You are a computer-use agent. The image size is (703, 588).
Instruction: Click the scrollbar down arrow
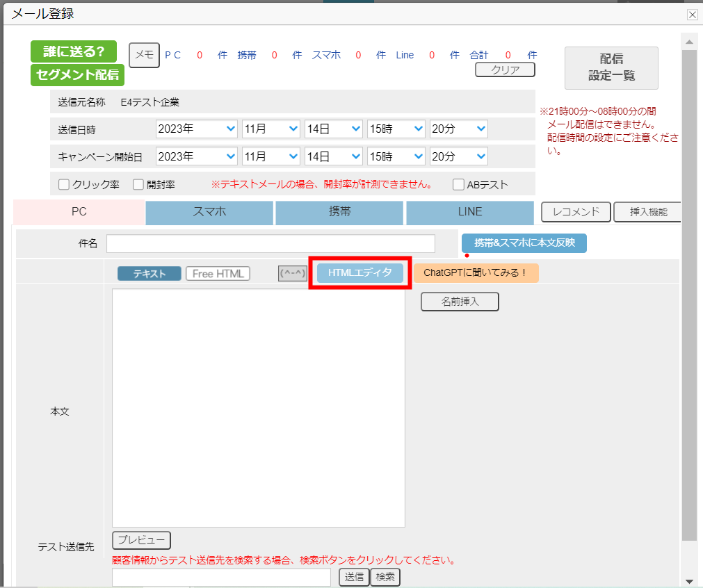(x=689, y=580)
